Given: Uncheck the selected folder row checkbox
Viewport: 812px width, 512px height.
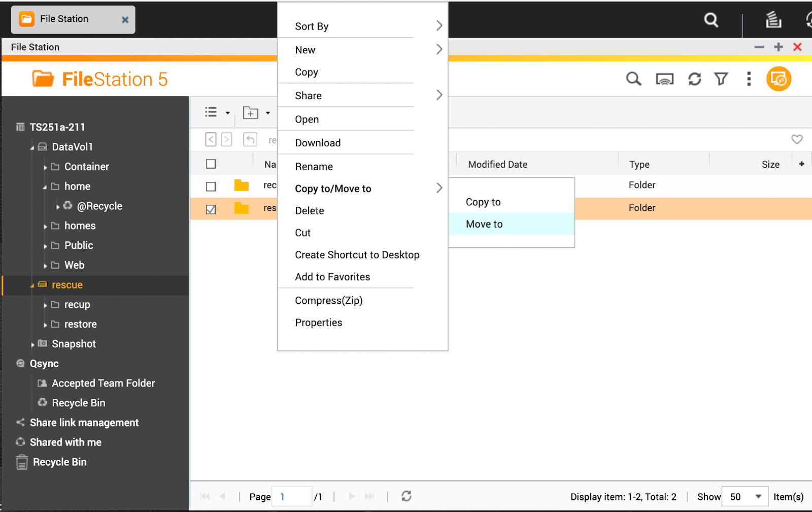Looking at the screenshot, I should click(211, 209).
